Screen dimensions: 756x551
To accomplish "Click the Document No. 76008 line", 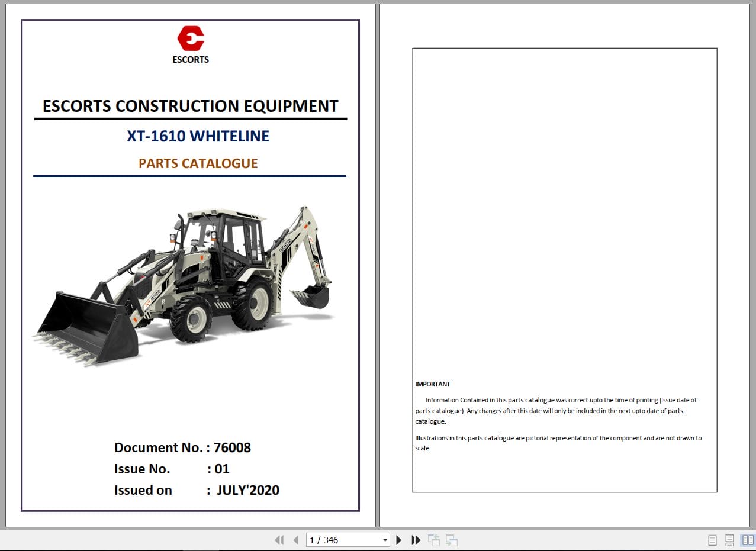I will (x=182, y=447).
